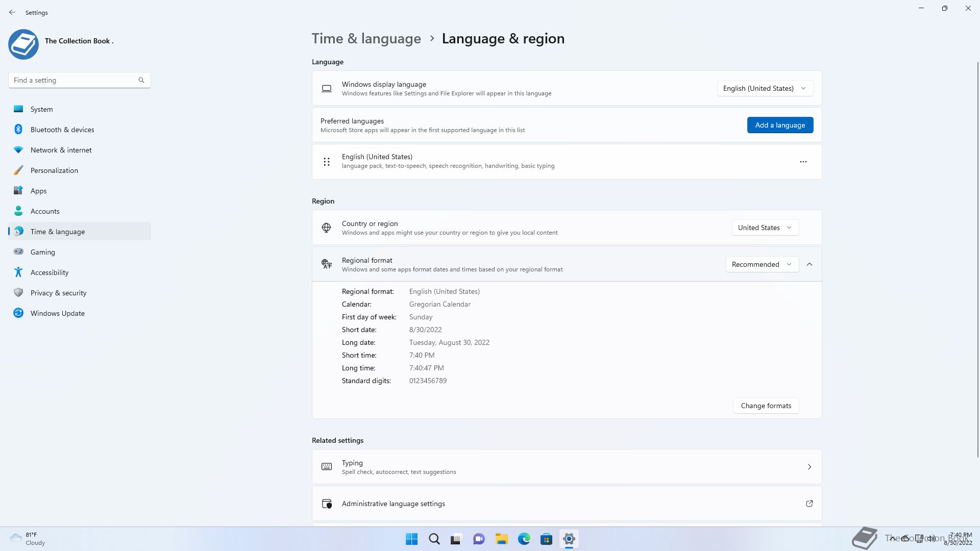Open Microsoft Edge from the taskbar

524,539
